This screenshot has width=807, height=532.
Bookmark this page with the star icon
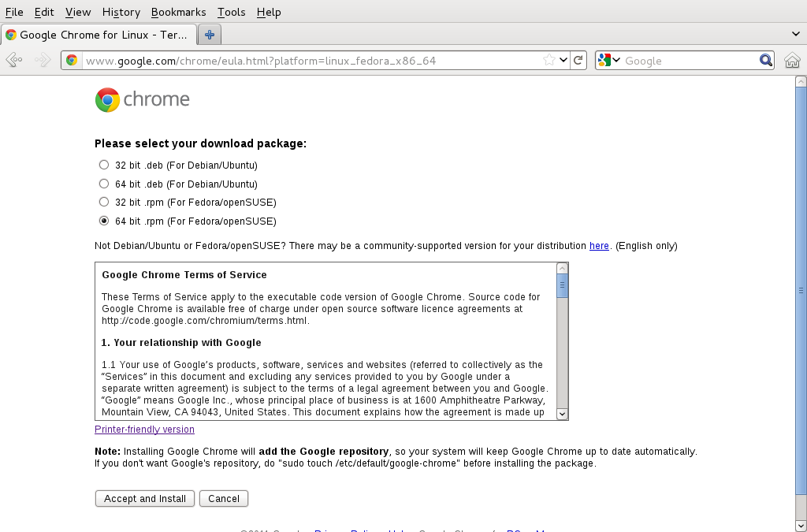coord(549,61)
